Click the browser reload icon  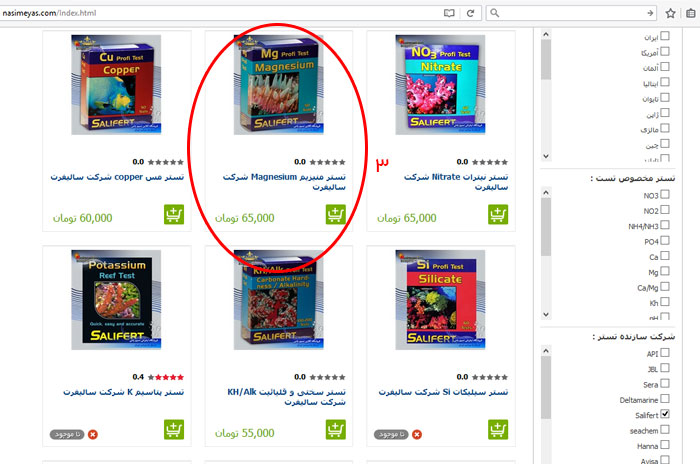(470, 13)
